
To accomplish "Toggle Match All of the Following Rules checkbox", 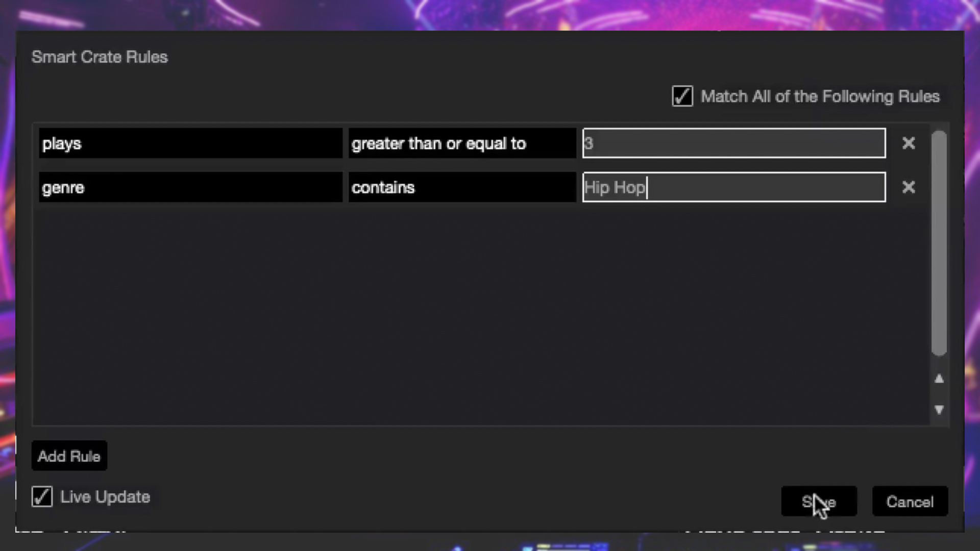I will coord(682,96).
